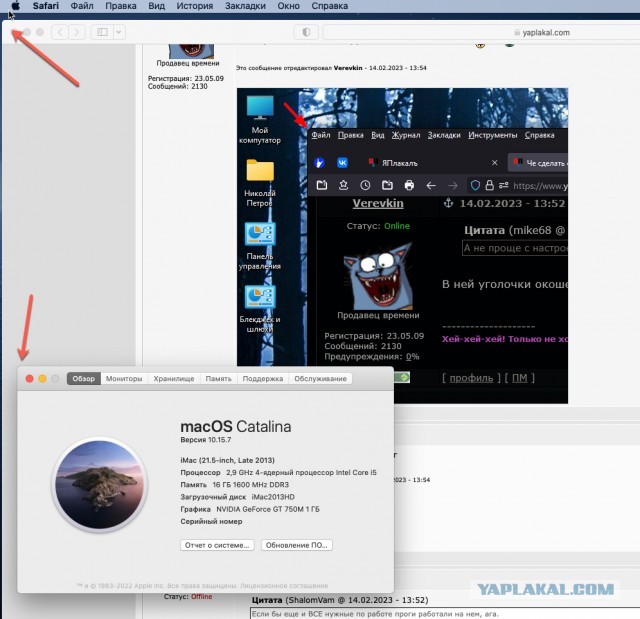Viewport: 640px width, 619px height.
Task: Click the Регистрация: 23.05.09 text in Safari
Action: [x=186, y=78]
